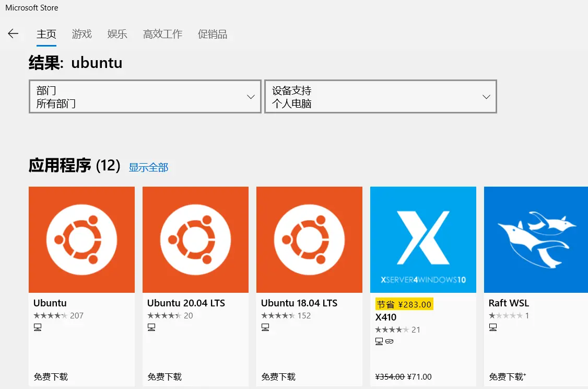Click PC device icon under Raft WSL

pos(493,327)
